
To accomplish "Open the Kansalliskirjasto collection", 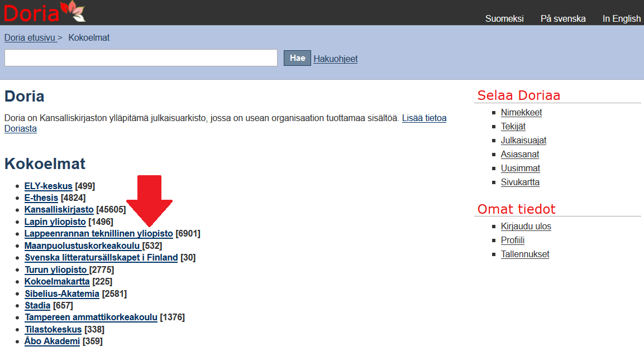I will (59, 210).
